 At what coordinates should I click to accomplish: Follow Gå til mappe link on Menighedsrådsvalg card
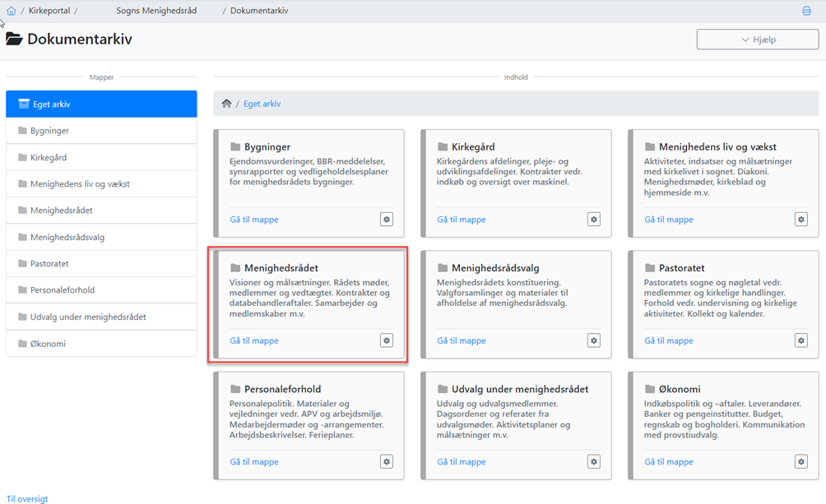pos(462,340)
